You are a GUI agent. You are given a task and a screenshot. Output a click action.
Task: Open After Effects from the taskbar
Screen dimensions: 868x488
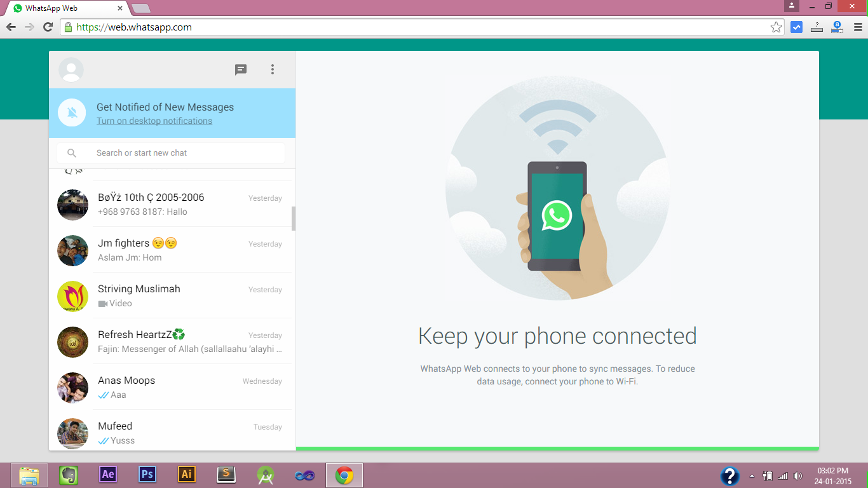point(107,475)
